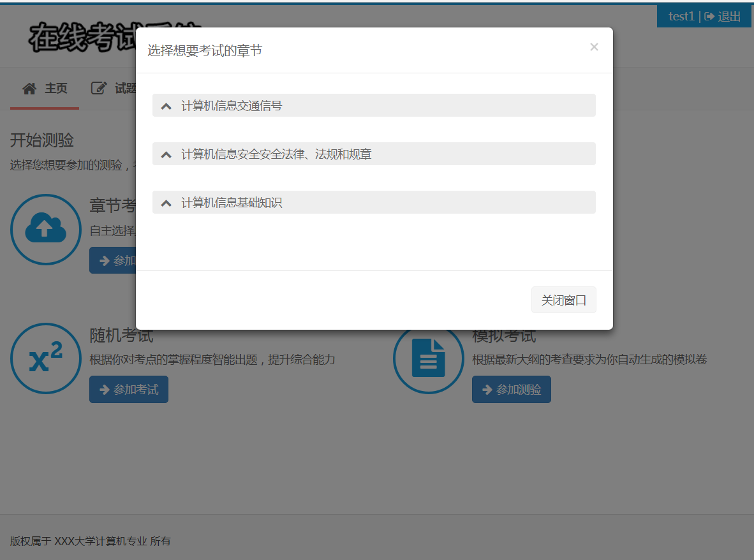Open the test1 user account link
The height and width of the screenshot is (560, 754).
[680, 16]
